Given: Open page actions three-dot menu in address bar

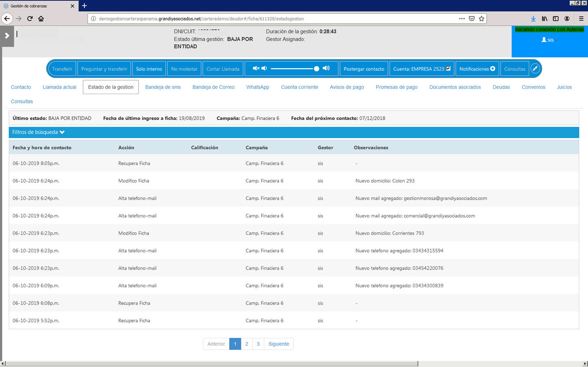Looking at the screenshot, I should (x=462, y=19).
